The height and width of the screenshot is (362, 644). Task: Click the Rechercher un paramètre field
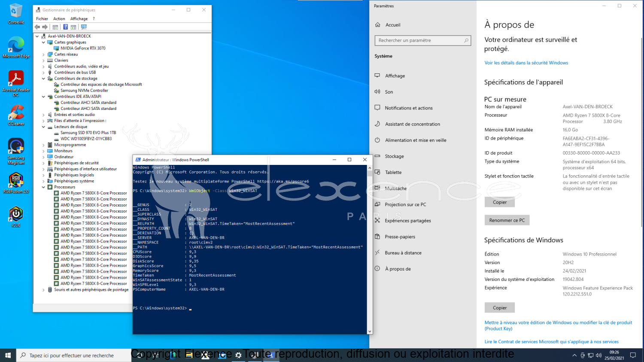[423, 40]
